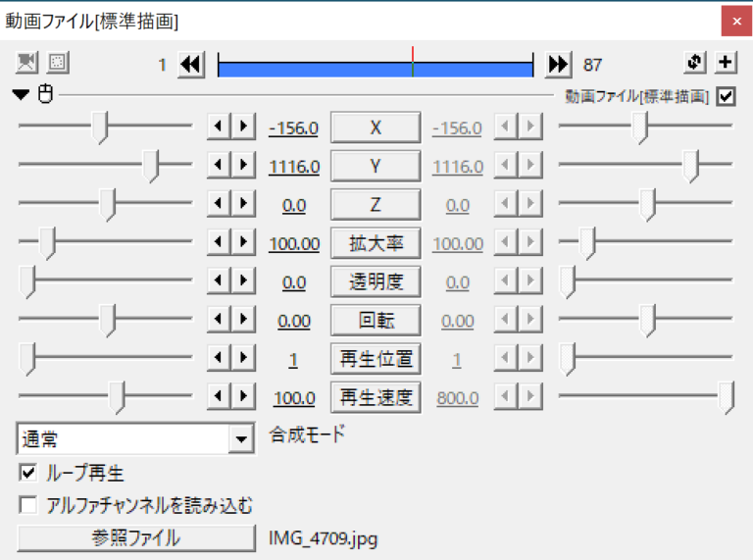Screen dimensions: 753x560
Task: Collapse the settings with the black triangle
Action: 22,96
